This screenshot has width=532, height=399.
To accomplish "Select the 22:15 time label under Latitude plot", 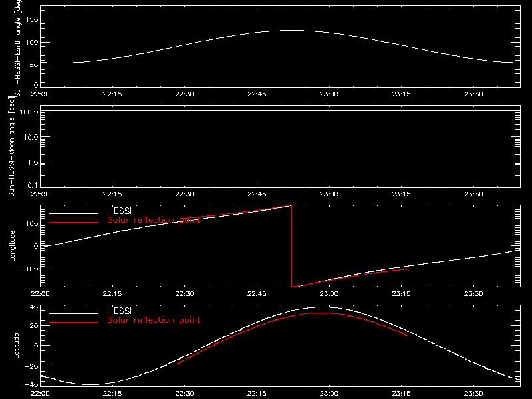I will pos(112,393).
